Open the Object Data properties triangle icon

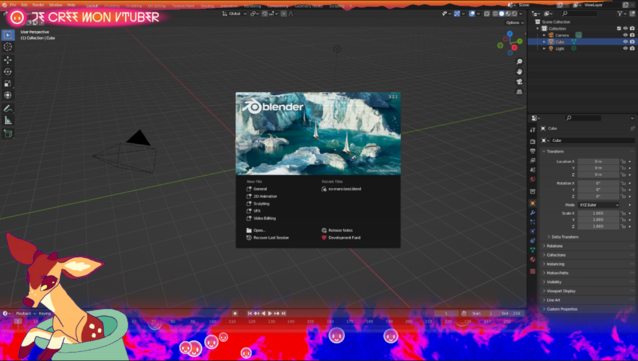point(533,250)
